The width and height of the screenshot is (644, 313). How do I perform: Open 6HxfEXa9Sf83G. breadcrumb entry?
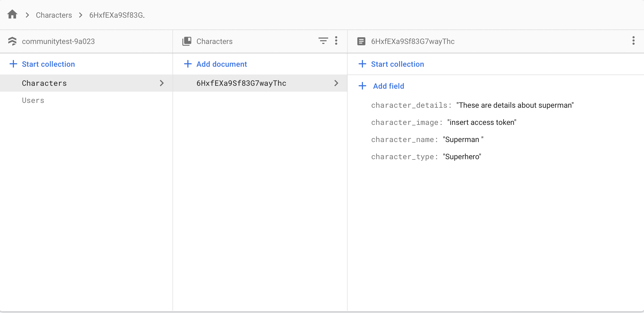tap(117, 15)
